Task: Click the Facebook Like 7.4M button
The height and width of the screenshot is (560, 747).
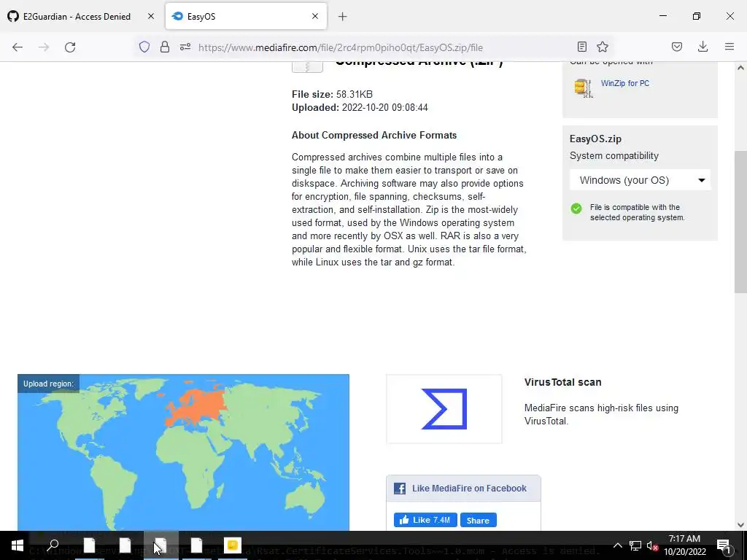Action: [425, 520]
